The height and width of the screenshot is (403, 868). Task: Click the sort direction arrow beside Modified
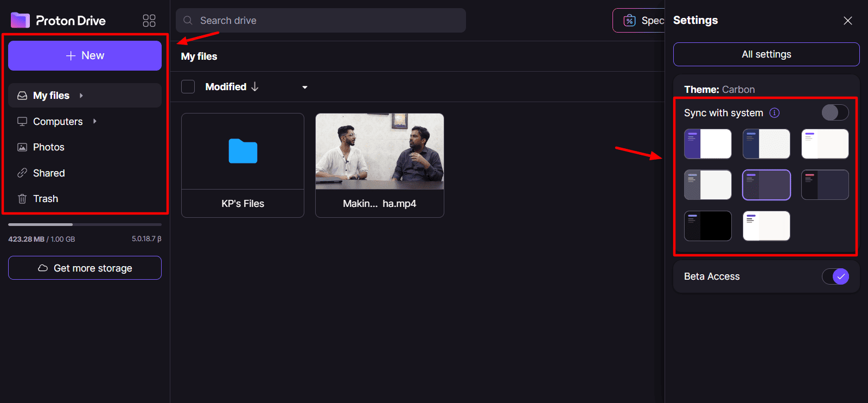(x=255, y=87)
